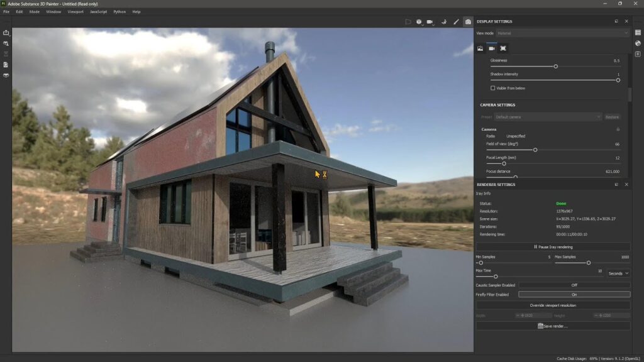
Task: Switch to Rendering mode via camera icon
Action: point(468,21)
